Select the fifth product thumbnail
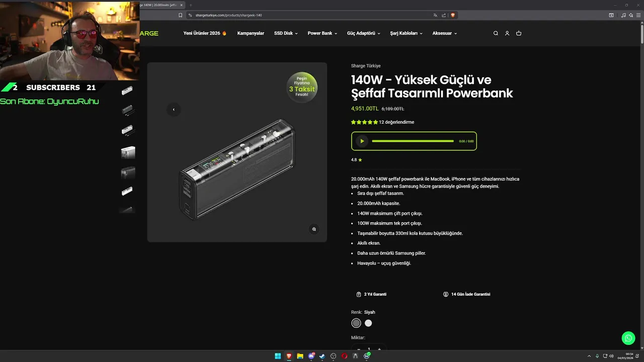This screenshot has width=644, height=362. point(128,172)
